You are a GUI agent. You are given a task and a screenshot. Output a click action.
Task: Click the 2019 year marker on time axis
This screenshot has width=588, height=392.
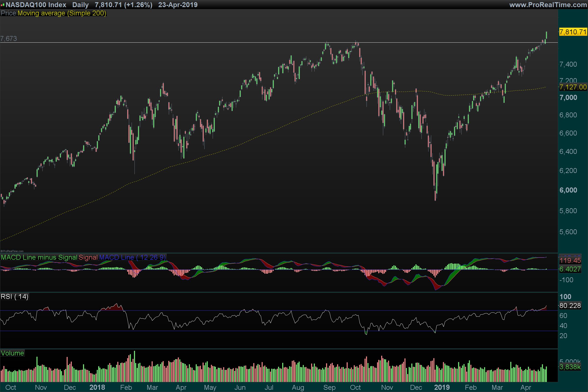[x=442, y=387]
